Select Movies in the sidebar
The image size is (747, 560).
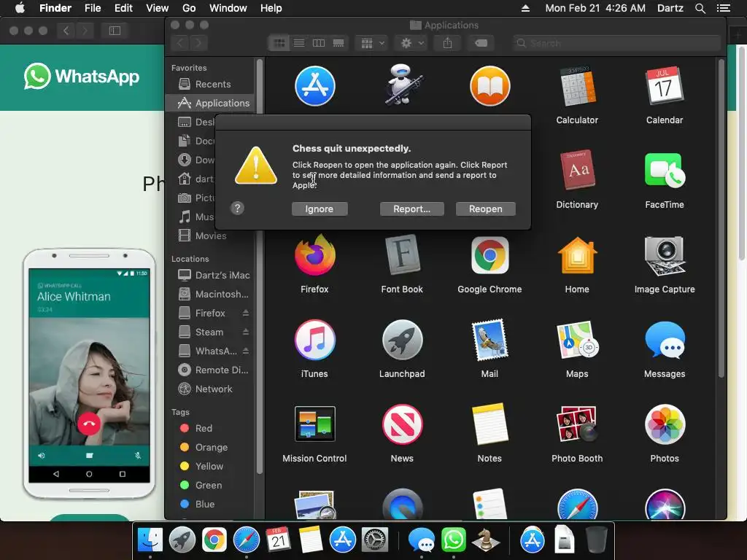click(x=210, y=236)
